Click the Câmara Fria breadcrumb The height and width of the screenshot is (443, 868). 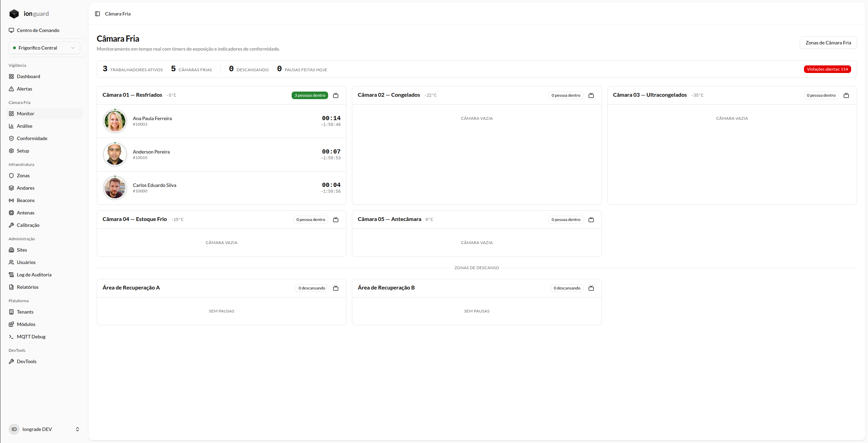[118, 14]
